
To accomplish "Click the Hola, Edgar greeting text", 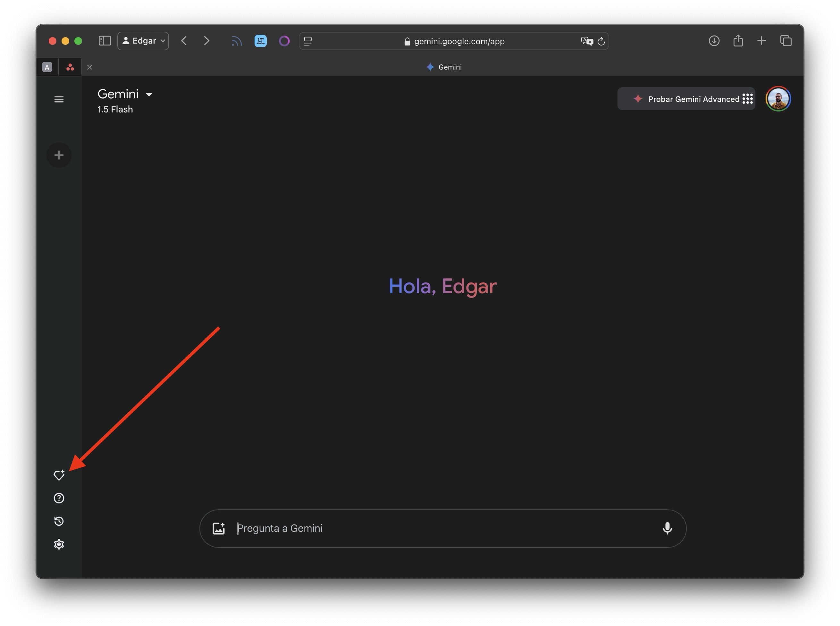I will [x=442, y=286].
